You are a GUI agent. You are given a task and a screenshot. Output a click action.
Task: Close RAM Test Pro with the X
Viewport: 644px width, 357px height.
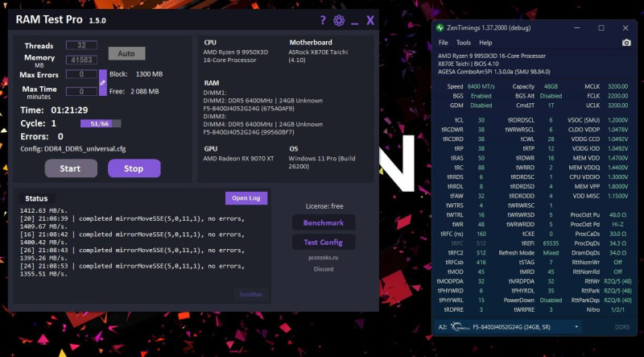[x=370, y=20]
